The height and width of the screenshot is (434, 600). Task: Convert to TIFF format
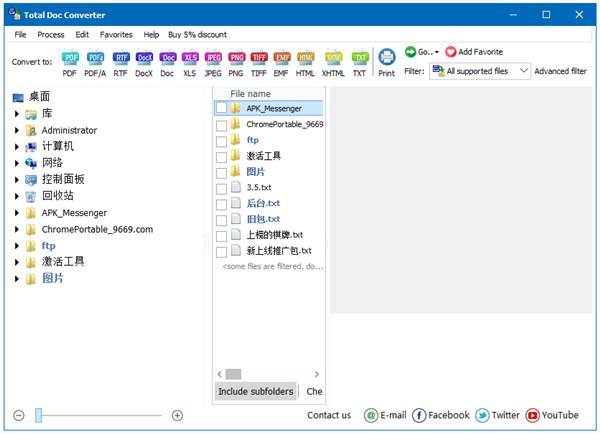point(259,64)
